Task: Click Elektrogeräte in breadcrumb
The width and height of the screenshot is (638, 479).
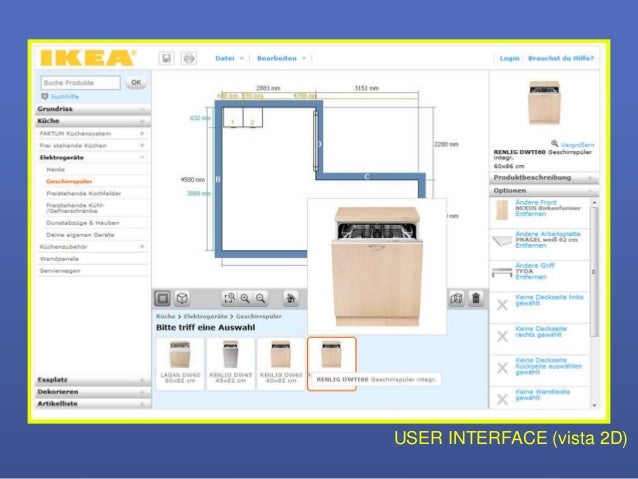Action: coord(205,316)
